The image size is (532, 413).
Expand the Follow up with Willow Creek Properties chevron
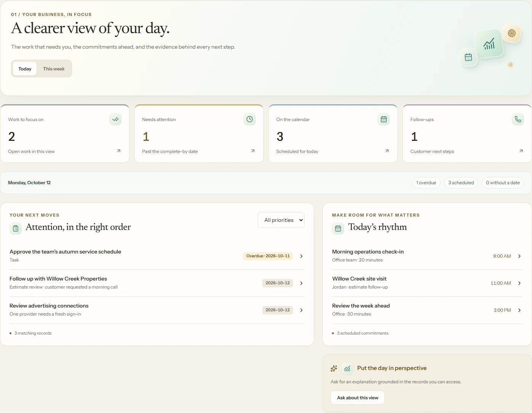301,283
